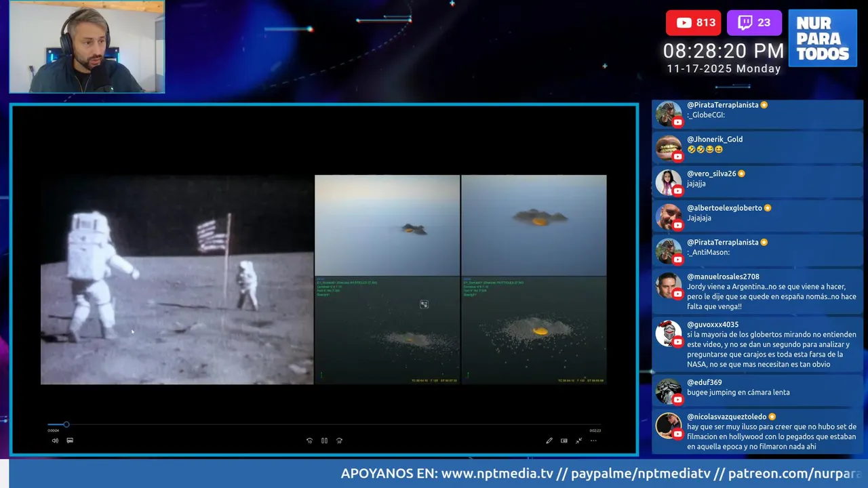Click username @Jhonerik_Gold in chat

(715, 139)
